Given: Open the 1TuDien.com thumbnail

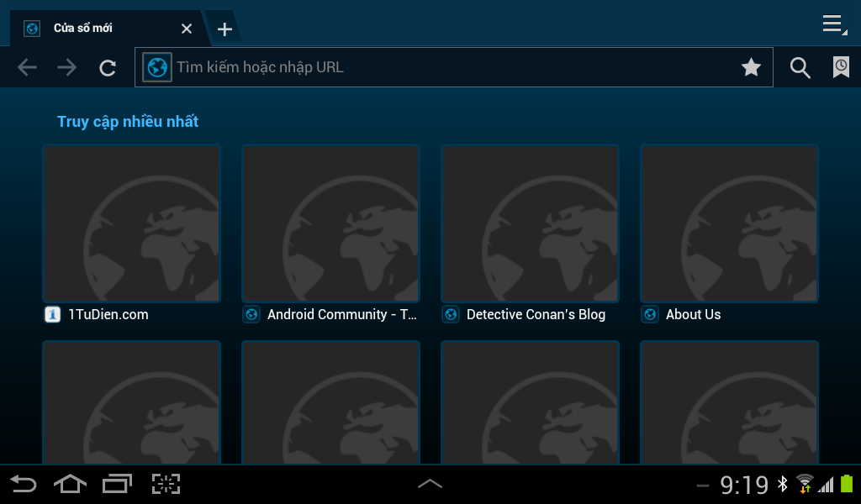Looking at the screenshot, I should click(x=132, y=223).
